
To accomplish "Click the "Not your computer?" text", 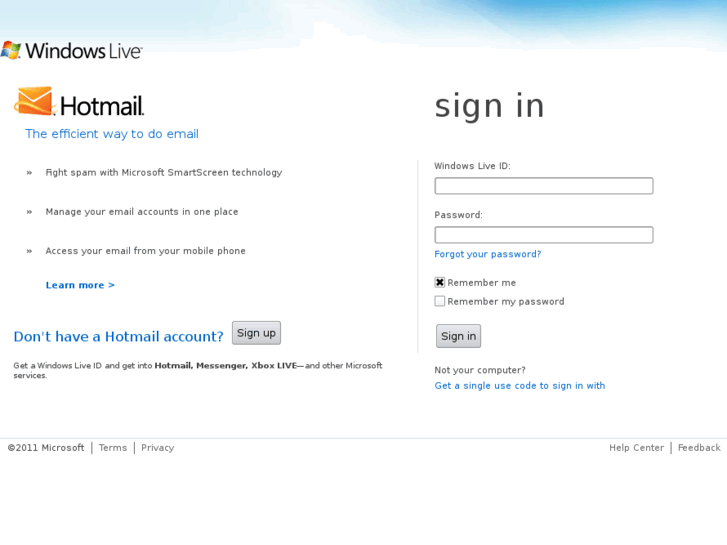I will pyautogui.click(x=480, y=370).
